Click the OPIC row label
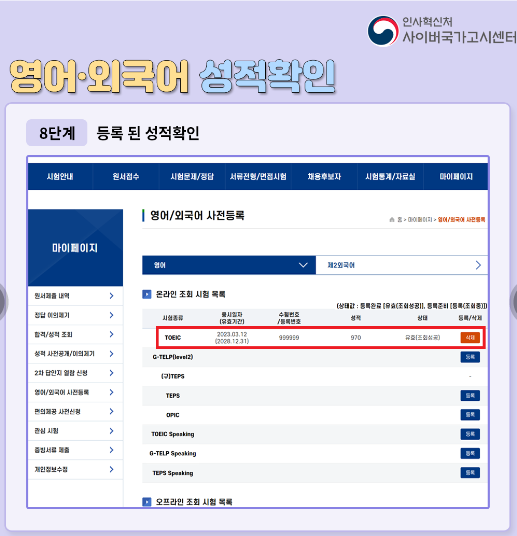Viewport: 517px width, 536px height. (173, 415)
